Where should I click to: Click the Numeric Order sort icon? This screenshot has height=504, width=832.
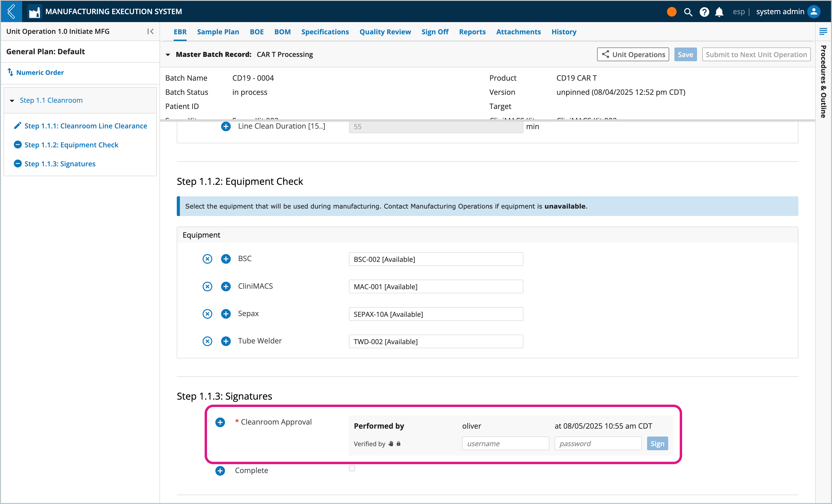[x=11, y=72]
